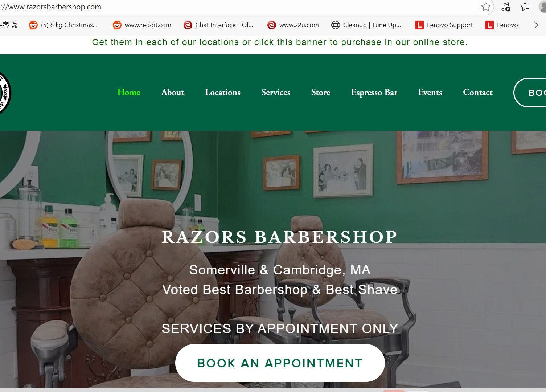Open the www.z2u.com bookmark
Viewport: 546px width, 392px height.
293,25
